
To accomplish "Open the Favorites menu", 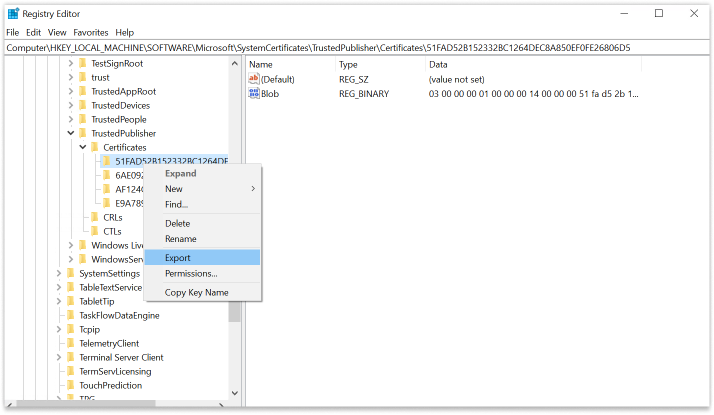I will tap(91, 32).
